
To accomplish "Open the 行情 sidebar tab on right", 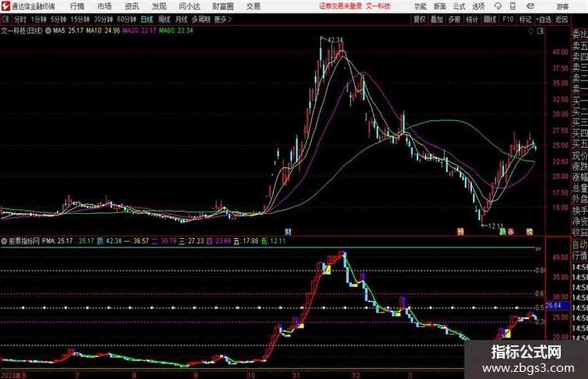I will [580, 256].
